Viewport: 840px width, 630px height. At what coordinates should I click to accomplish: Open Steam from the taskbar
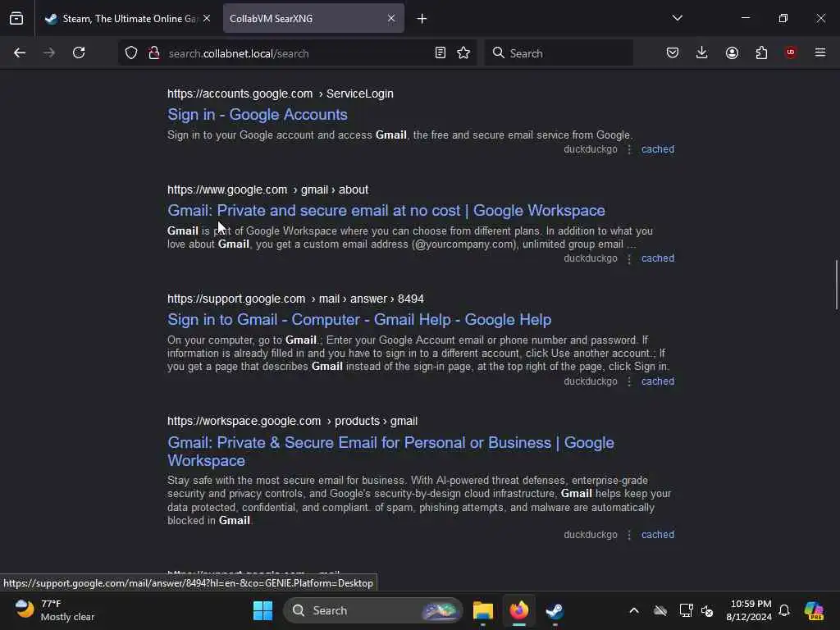555,610
